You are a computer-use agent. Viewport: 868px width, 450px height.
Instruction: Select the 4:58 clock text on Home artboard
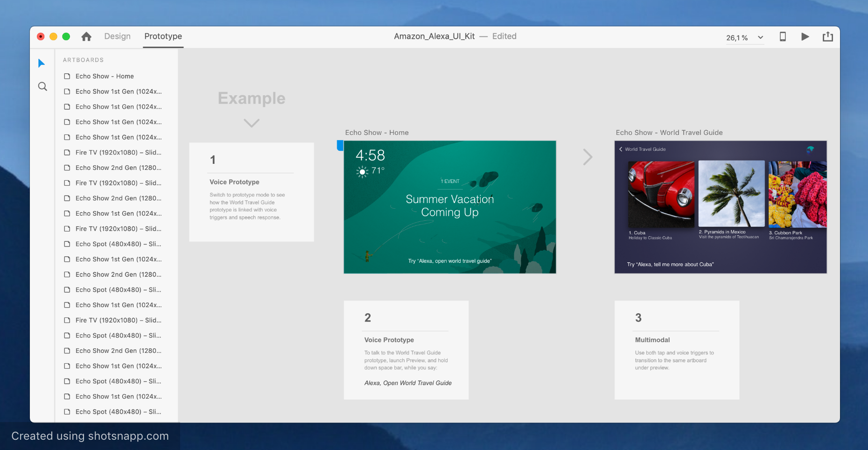coord(371,155)
